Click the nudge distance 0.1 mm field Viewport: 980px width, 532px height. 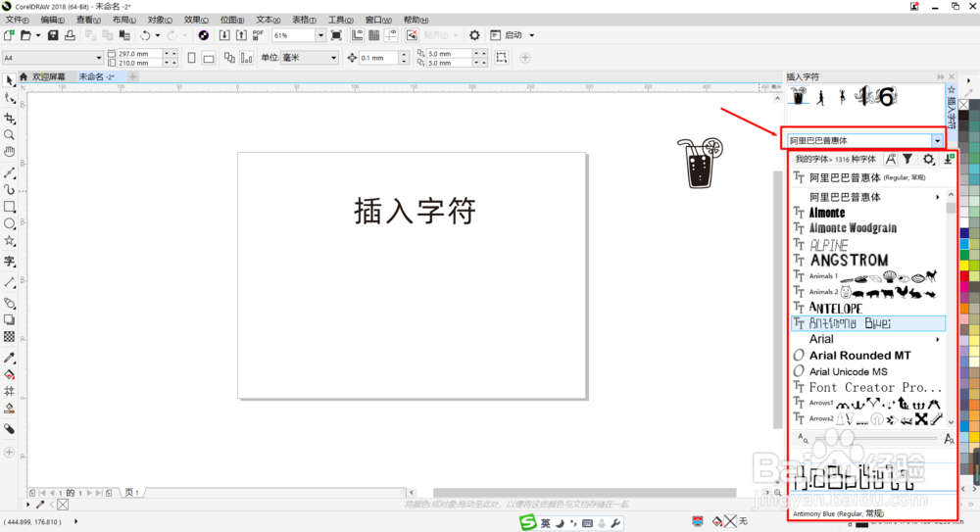coord(378,58)
